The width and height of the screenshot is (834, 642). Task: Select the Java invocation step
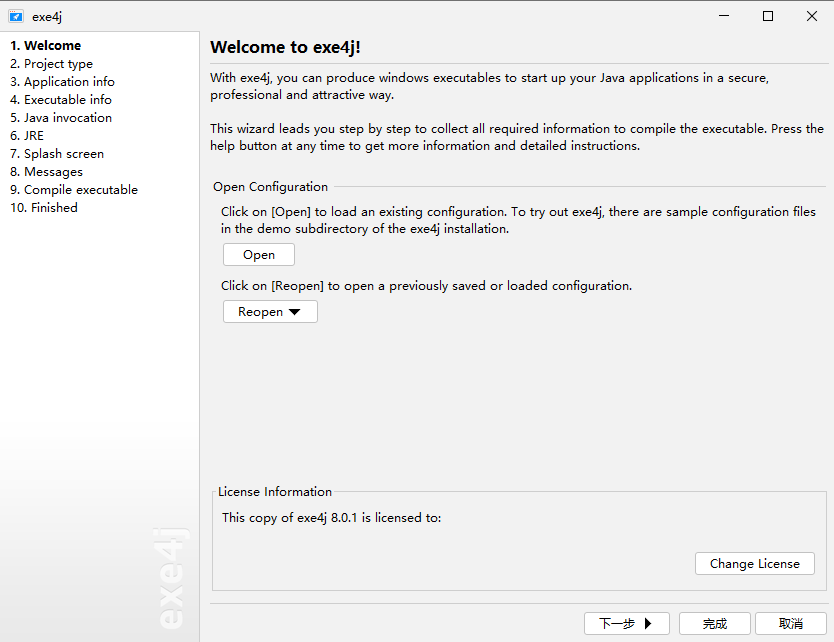click(61, 118)
